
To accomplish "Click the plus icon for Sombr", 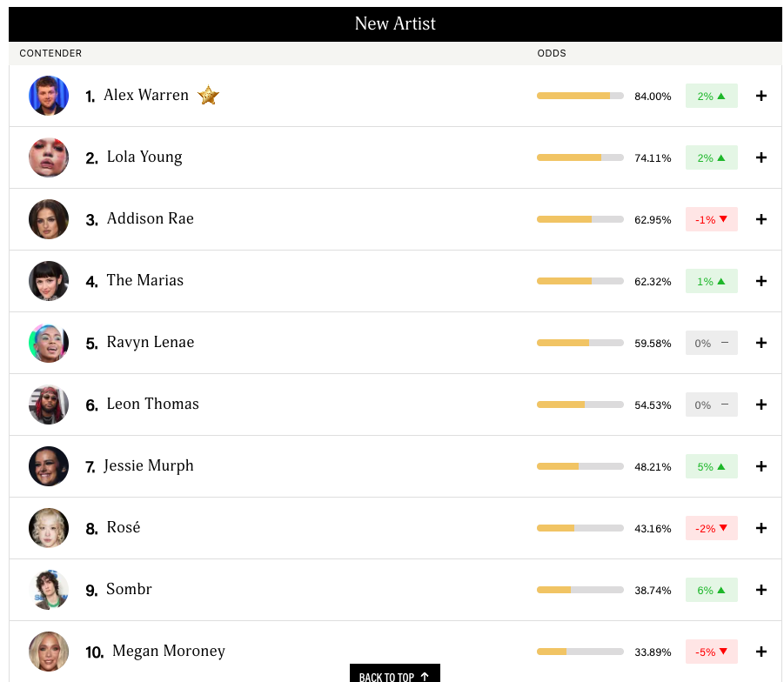I will tap(761, 590).
